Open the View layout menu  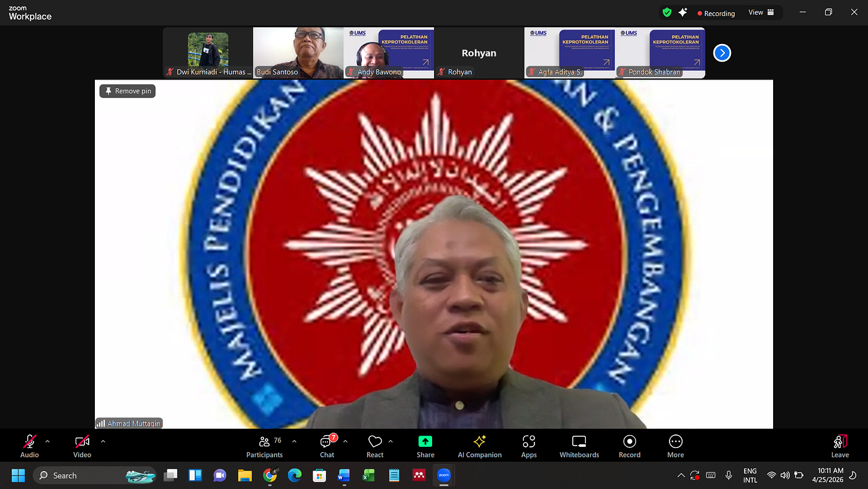point(761,12)
